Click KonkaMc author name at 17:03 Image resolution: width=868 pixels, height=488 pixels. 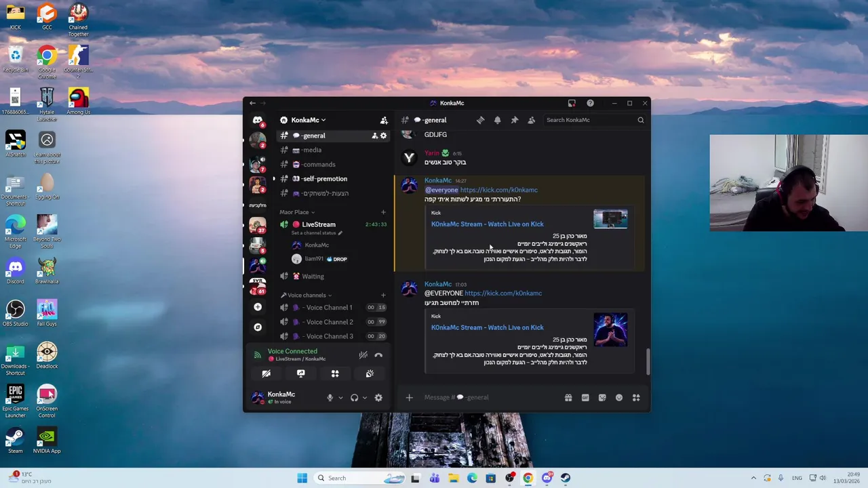pyautogui.click(x=437, y=284)
